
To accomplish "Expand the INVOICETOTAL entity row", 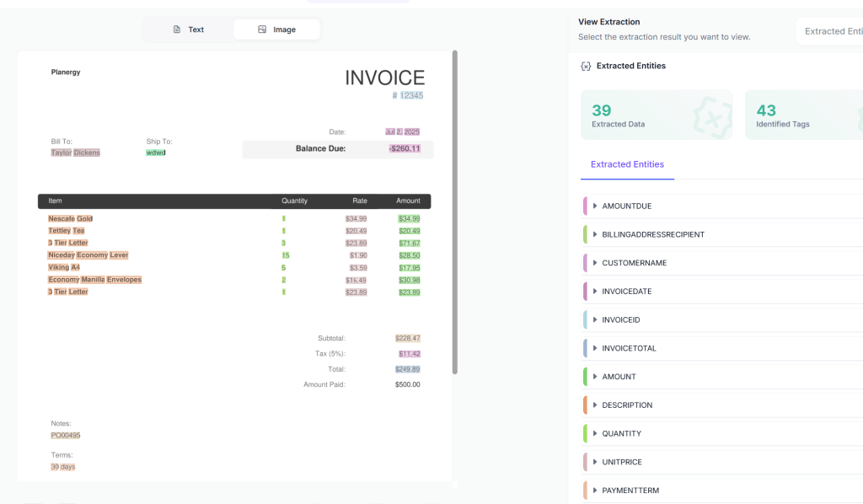I will [x=629, y=348].
